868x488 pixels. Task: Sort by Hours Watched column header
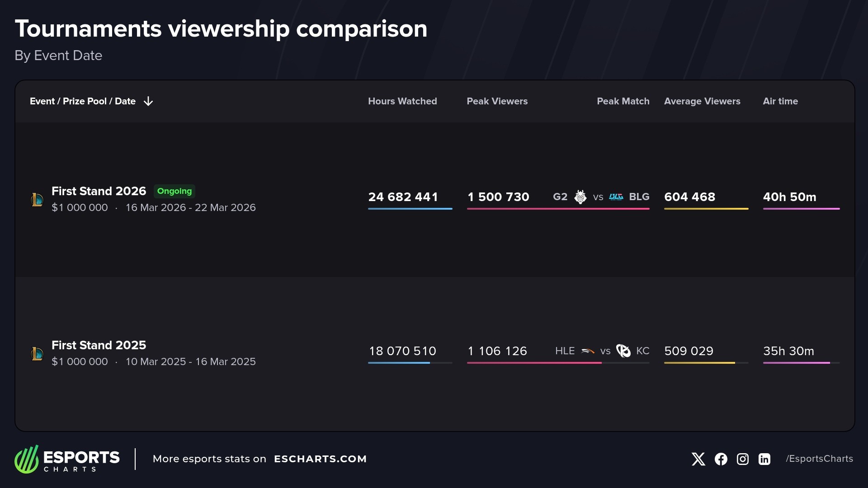[x=402, y=101]
